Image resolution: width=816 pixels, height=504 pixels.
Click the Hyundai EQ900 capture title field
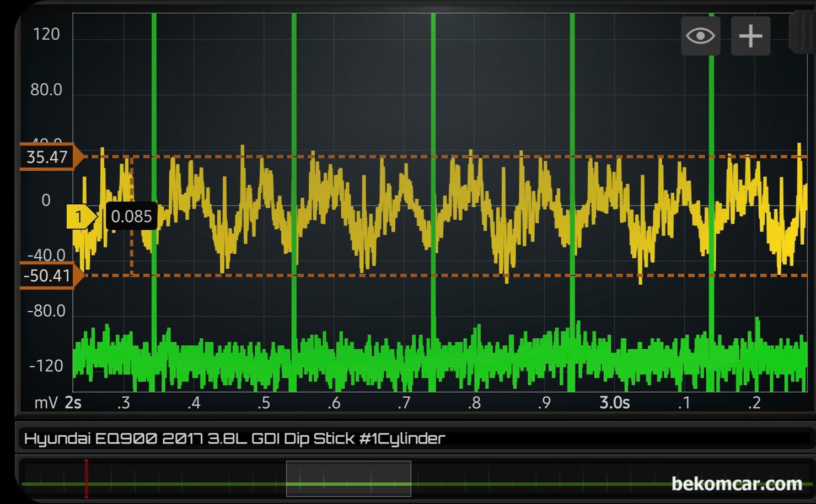pos(234,438)
